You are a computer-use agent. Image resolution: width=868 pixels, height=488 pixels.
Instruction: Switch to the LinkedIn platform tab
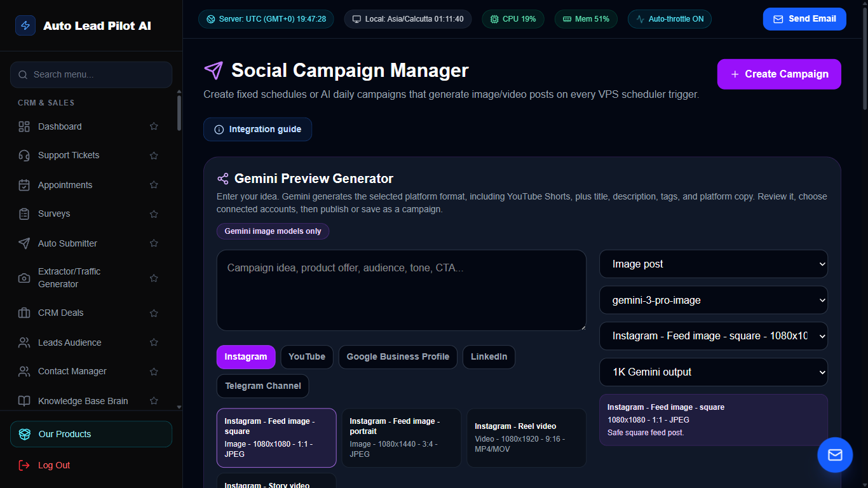[489, 356]
